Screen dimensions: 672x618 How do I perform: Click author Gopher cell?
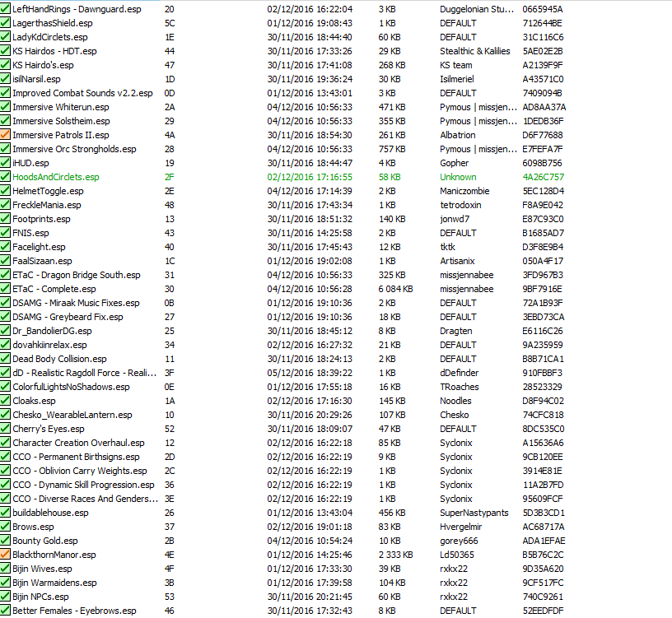pos(455,163)
